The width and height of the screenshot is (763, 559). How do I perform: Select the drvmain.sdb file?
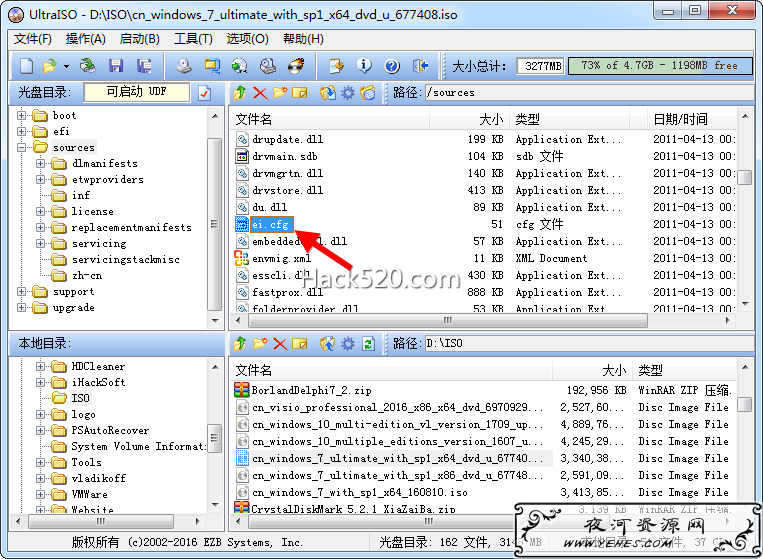tap(284, 156)
